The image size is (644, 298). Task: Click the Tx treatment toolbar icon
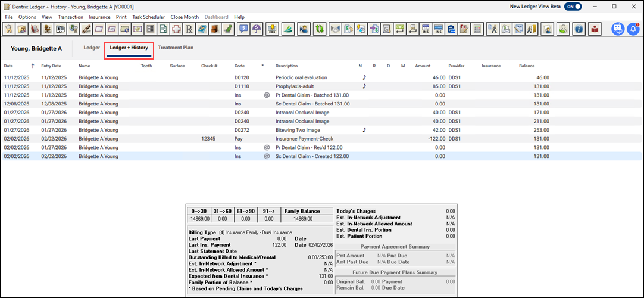click(464, 29)
